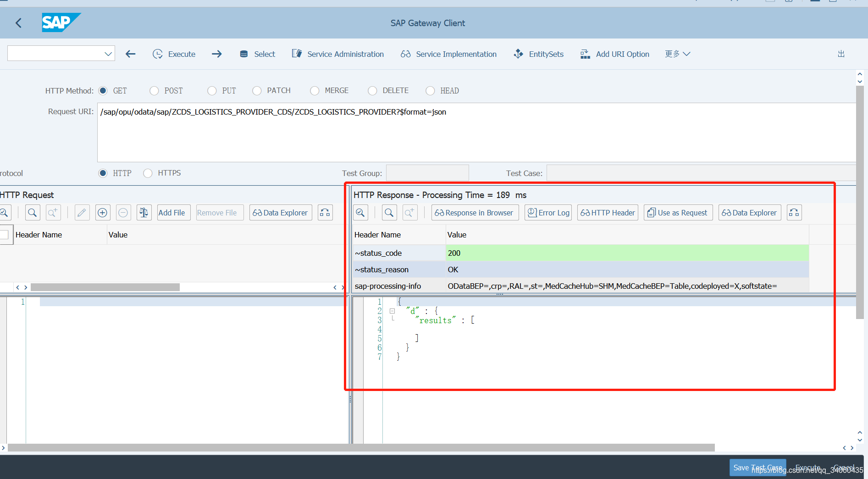Screen dimensions: 868x479
Task: Collapse the JSON "d" node fold marker
Action: point(392,311)
